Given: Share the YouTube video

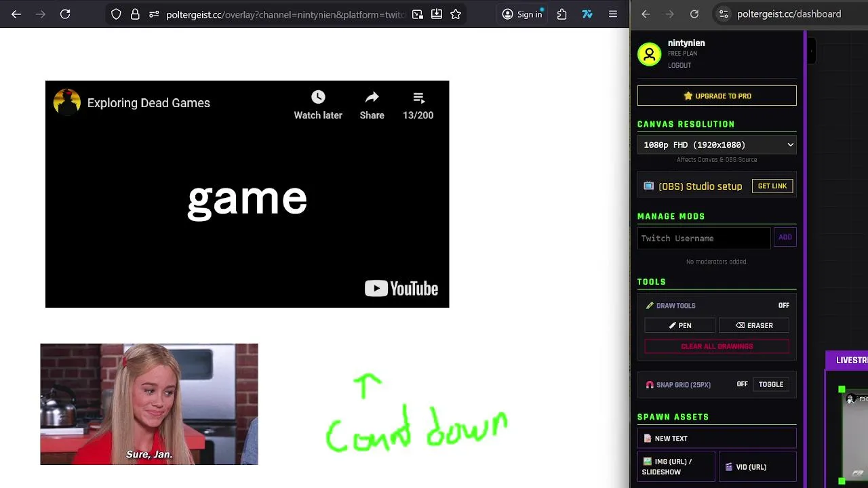Looking at the screenshot, I should 372,106.
